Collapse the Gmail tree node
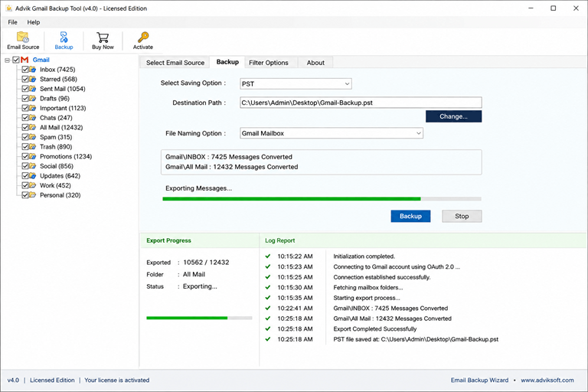 pos(7,60)
